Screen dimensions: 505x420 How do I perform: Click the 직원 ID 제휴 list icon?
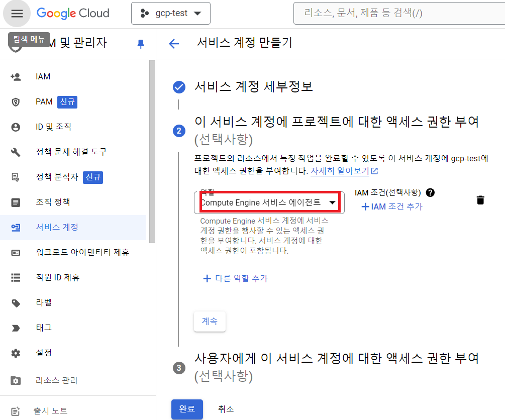point(16,278)
